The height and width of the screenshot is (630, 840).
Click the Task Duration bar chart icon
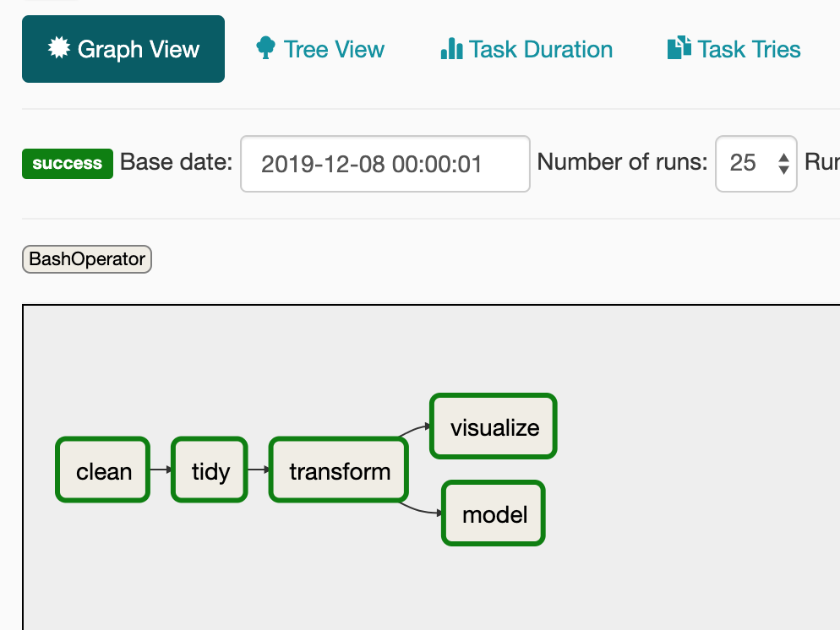(x=451, y=48)
